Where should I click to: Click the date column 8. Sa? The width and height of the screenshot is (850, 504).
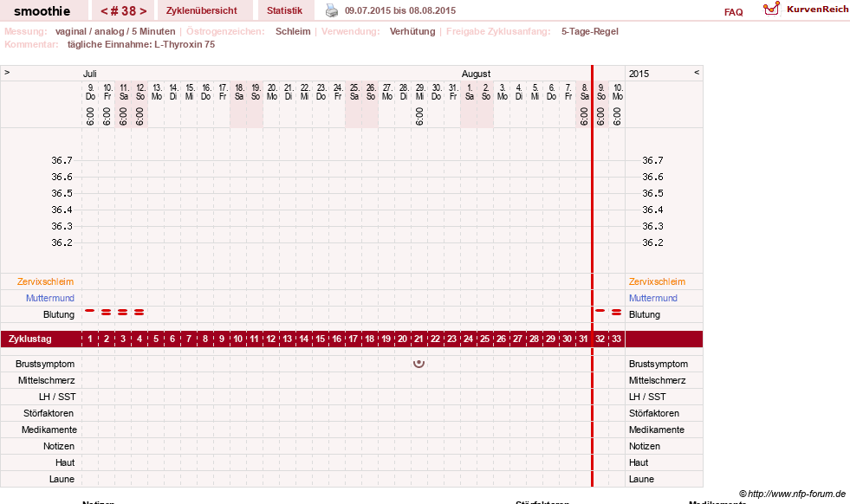(584, 92)
